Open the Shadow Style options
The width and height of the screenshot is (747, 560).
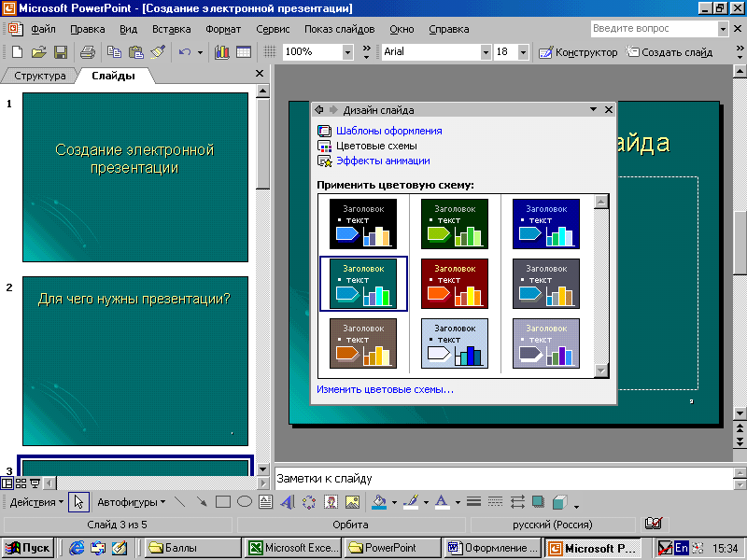pos(539,502)
